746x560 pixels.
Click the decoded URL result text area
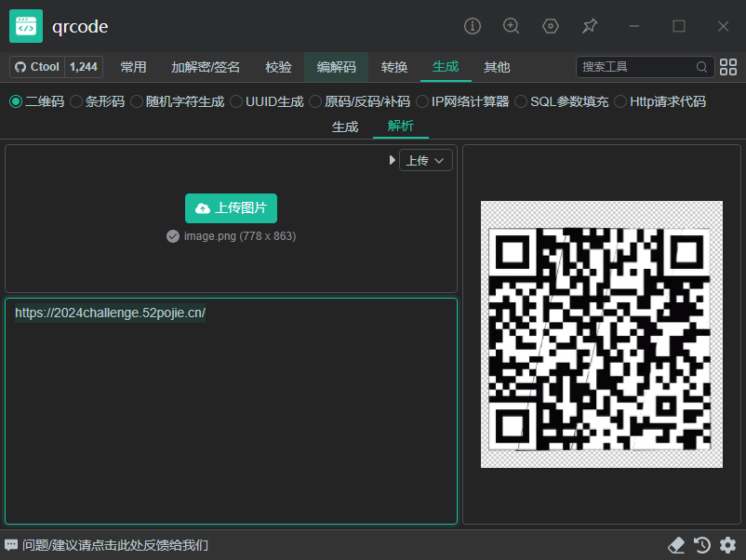tap(232, 411)
